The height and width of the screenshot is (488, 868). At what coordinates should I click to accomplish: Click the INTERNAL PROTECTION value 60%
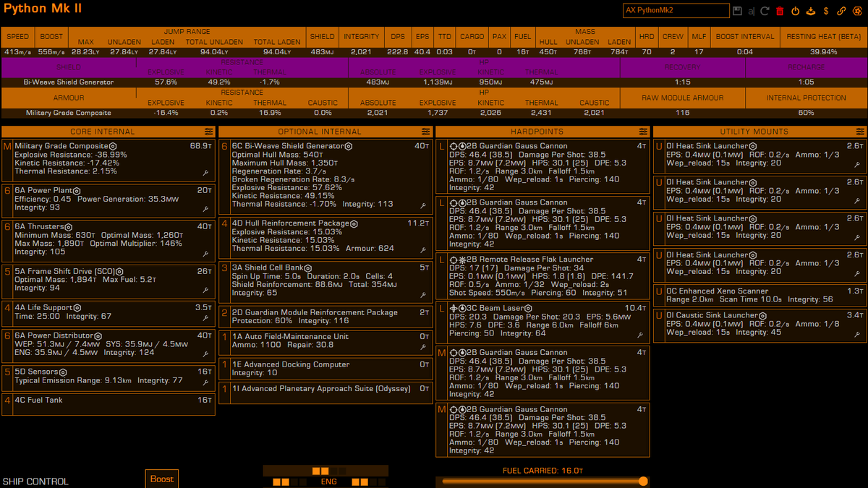coord(806,113)
